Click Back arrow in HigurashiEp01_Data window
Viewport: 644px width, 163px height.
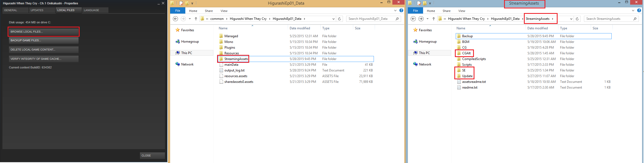click(176, 19)
